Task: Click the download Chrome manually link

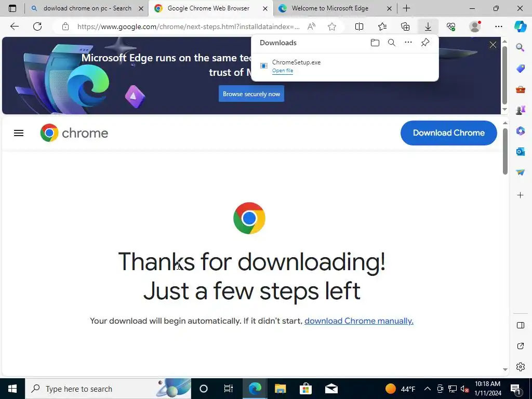Action: [x=359, y=321]
